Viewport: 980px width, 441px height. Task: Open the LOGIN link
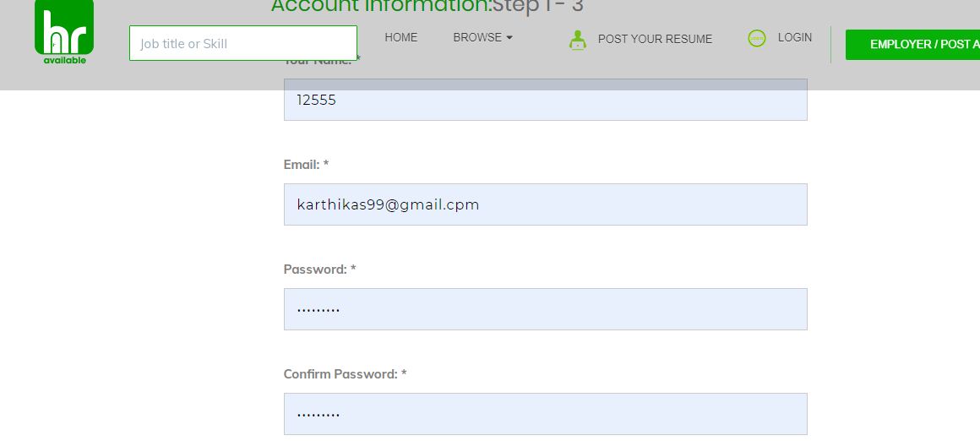click(x=795, y=37)
